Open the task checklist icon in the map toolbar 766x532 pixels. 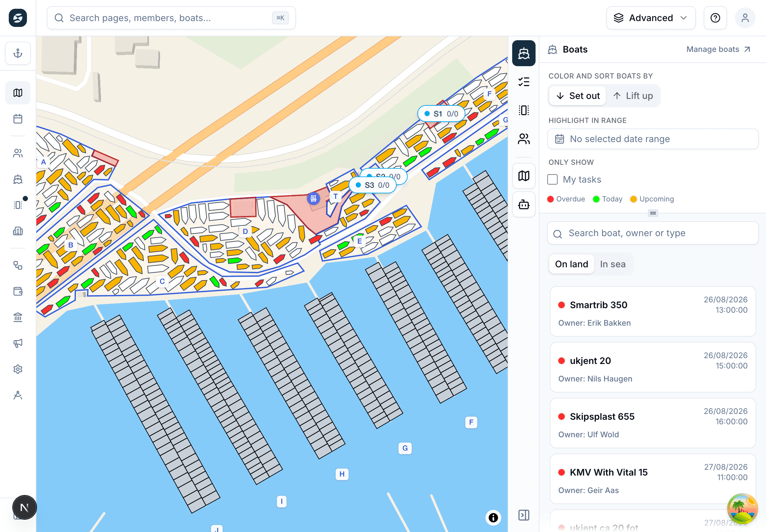click(524, 82)
